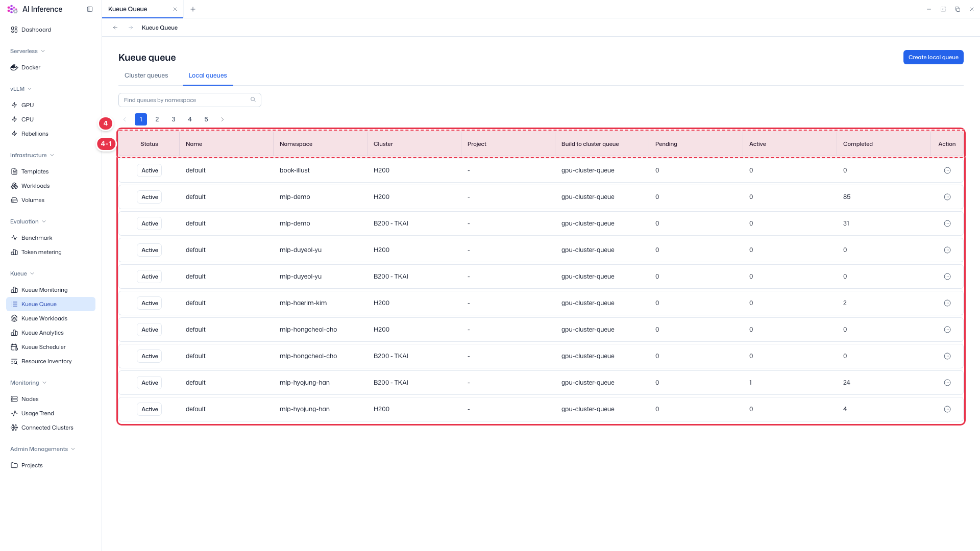The width and height of the screenshot is (980, 551).
Task: Add a new tab with plus
Action: click(193, 9)
